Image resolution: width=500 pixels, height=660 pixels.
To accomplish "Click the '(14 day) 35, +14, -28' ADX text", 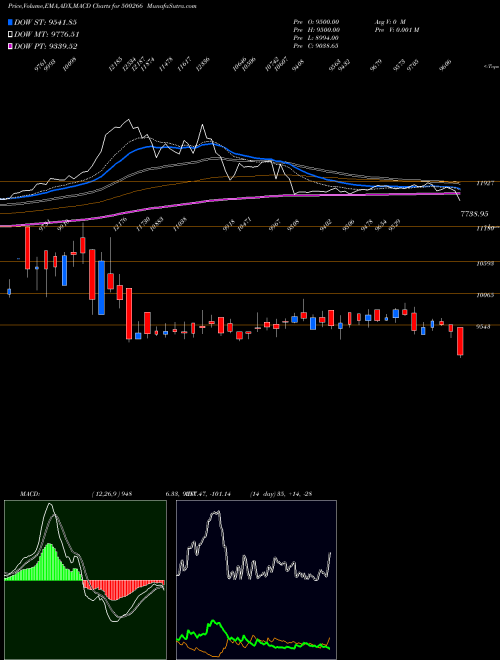I will tap(281, 494).
